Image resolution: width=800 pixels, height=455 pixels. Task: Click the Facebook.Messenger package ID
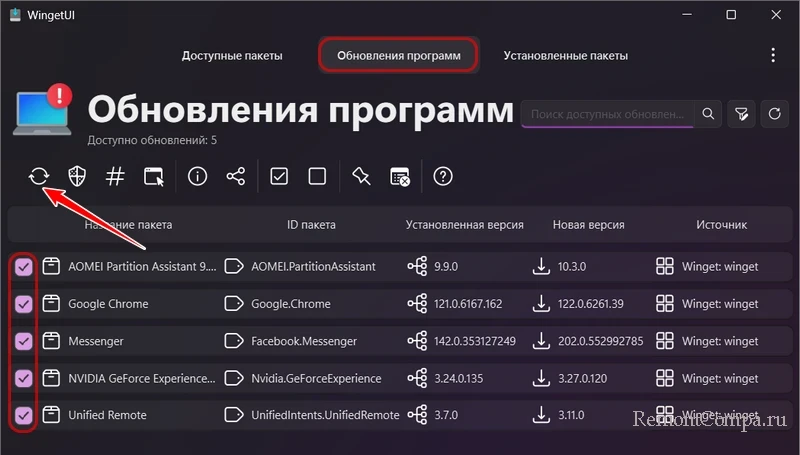[304, 341]
